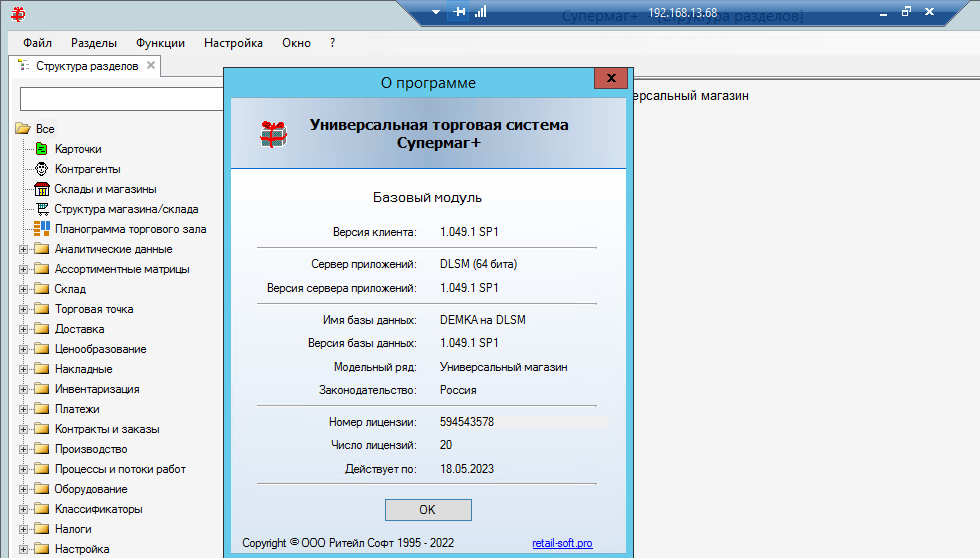Click the Платежи folder icon
Screen dimensions: 980x558
click(42, 409)
